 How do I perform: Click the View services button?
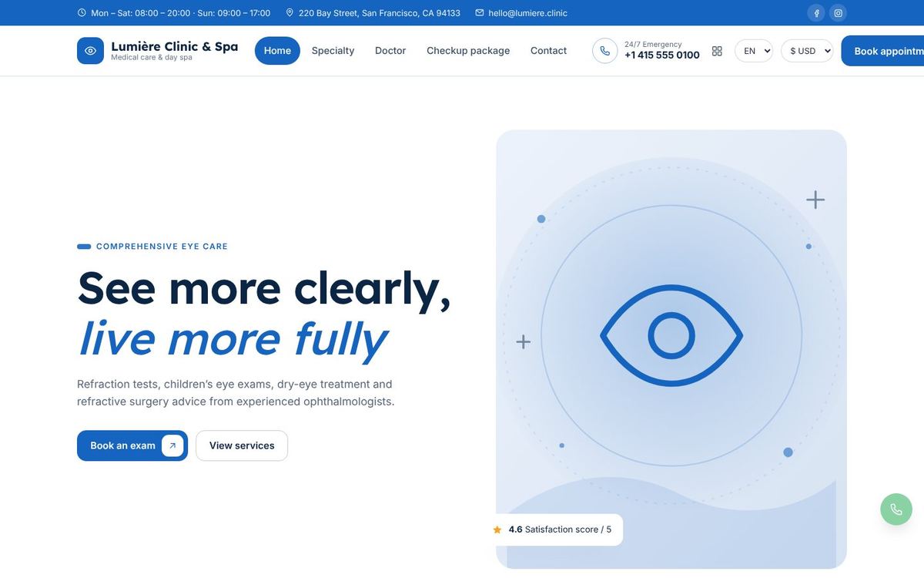242,445
